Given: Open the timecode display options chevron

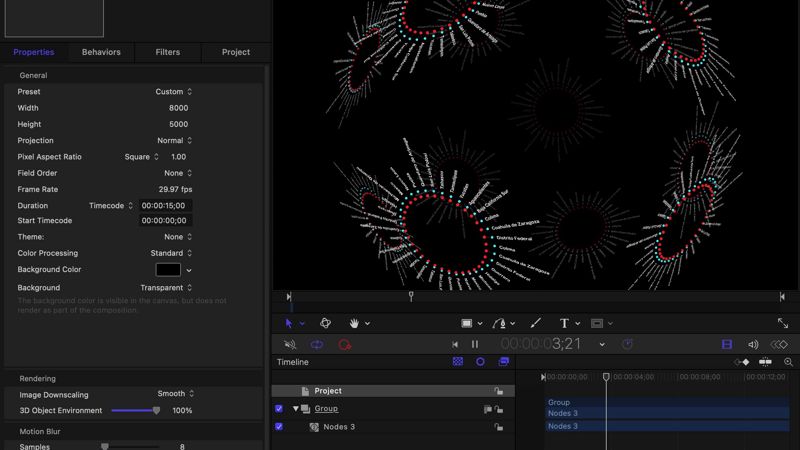Looking at the screenshot, I should point(602,345).
